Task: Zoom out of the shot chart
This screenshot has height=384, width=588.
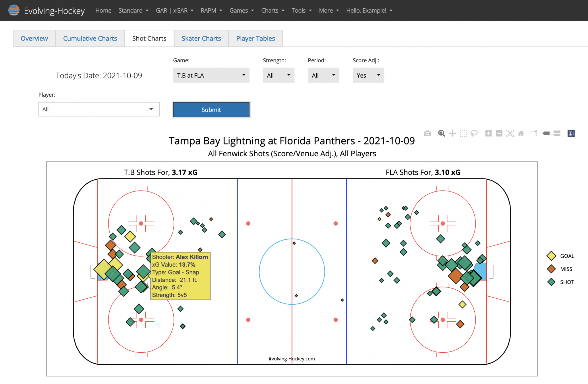Action: [x=499, y=133]
